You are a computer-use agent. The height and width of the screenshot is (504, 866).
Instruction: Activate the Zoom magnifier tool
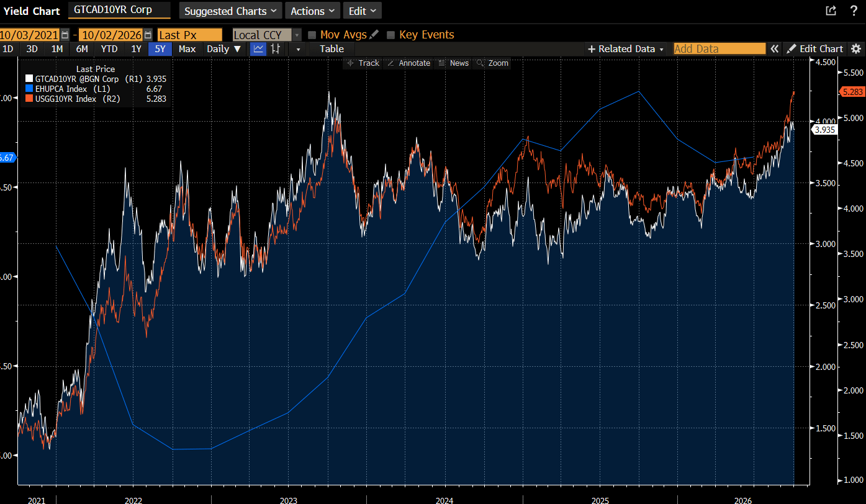click(492, 63)
